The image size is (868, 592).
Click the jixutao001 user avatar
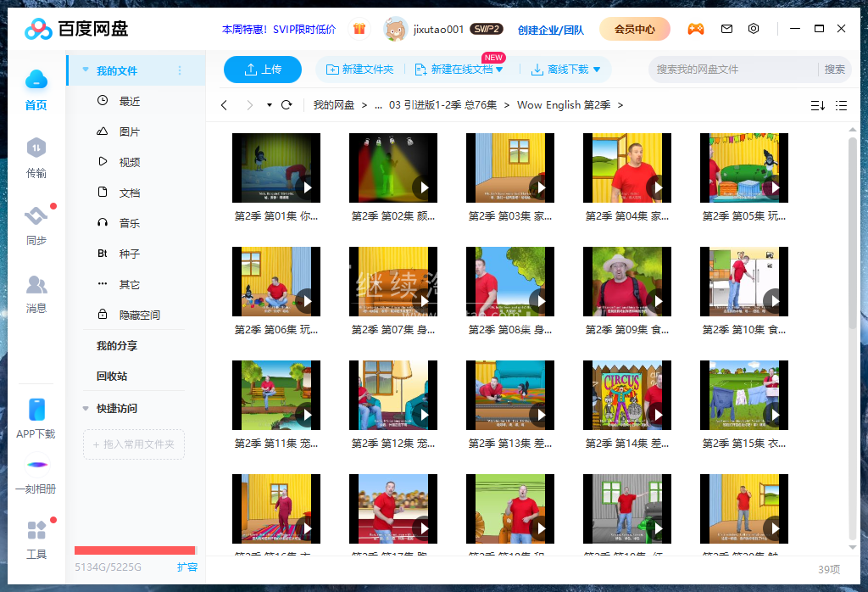point(395,29)
